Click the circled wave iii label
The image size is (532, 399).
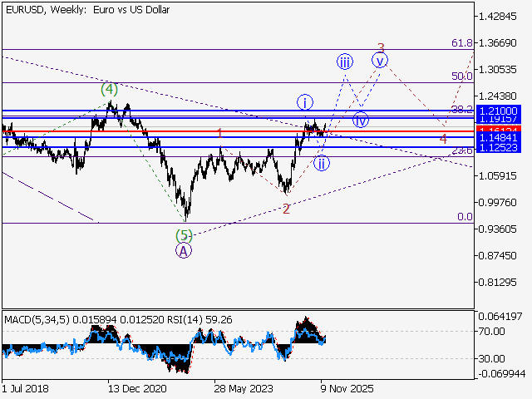(345, 62)
